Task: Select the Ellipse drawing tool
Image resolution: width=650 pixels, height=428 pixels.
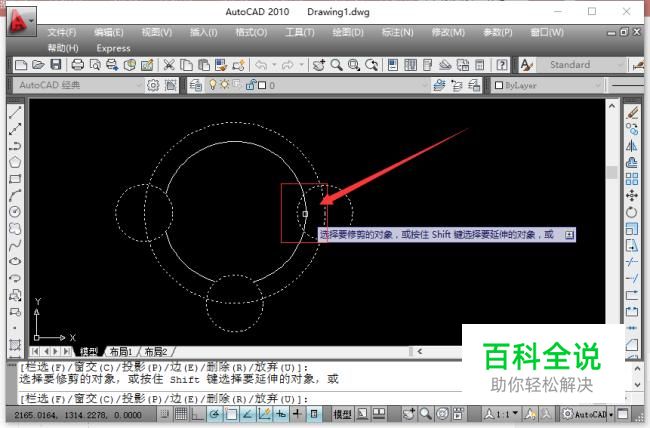Action: (15, 262)
